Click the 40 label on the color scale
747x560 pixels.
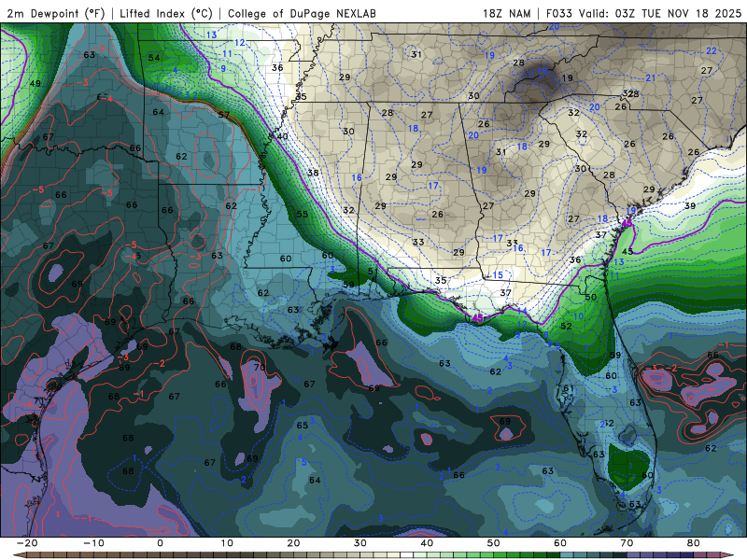tap(427, 543)
